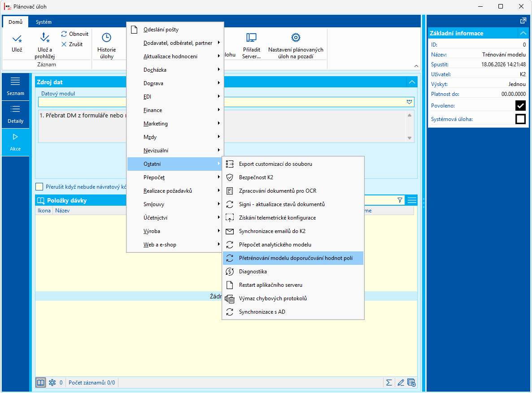Enable the Systémová úloha checkbox
Viewport: 532px width, 393px height.
[x=520, y=119]
